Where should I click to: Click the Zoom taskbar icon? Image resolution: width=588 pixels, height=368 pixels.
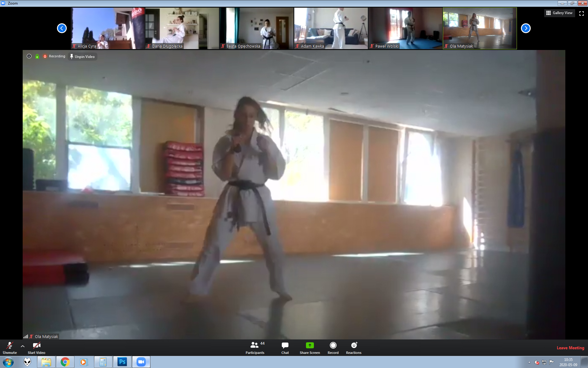pos(141,362)
